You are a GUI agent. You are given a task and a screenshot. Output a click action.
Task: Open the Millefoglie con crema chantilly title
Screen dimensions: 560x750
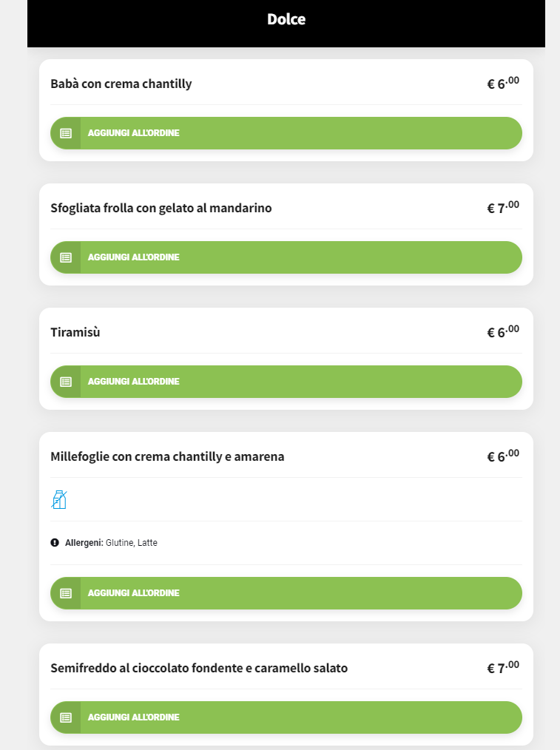point(167,456)
